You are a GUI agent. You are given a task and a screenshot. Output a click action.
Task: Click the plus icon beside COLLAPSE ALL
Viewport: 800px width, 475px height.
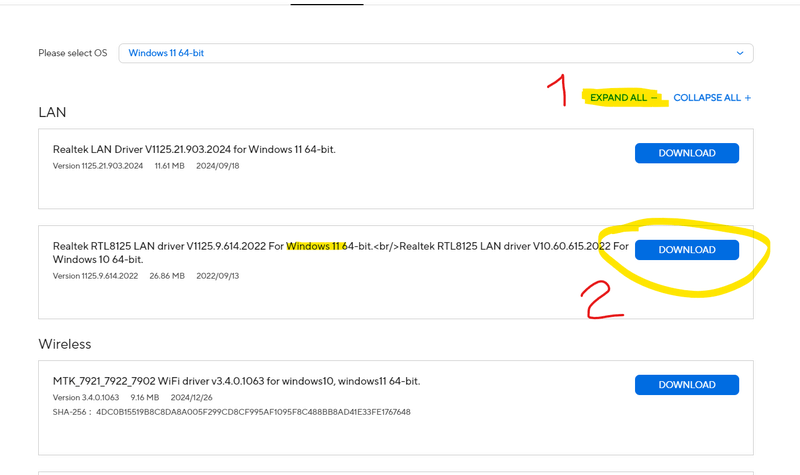point(747,97)
